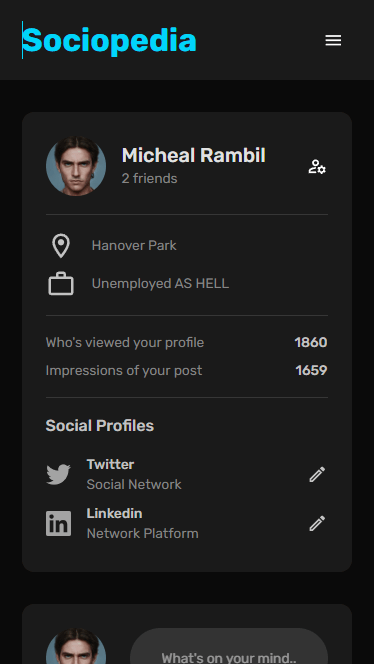This screenshot has width=374, height=664.
Task: Focus the What's on your mind field
Action: pos(229,646)
